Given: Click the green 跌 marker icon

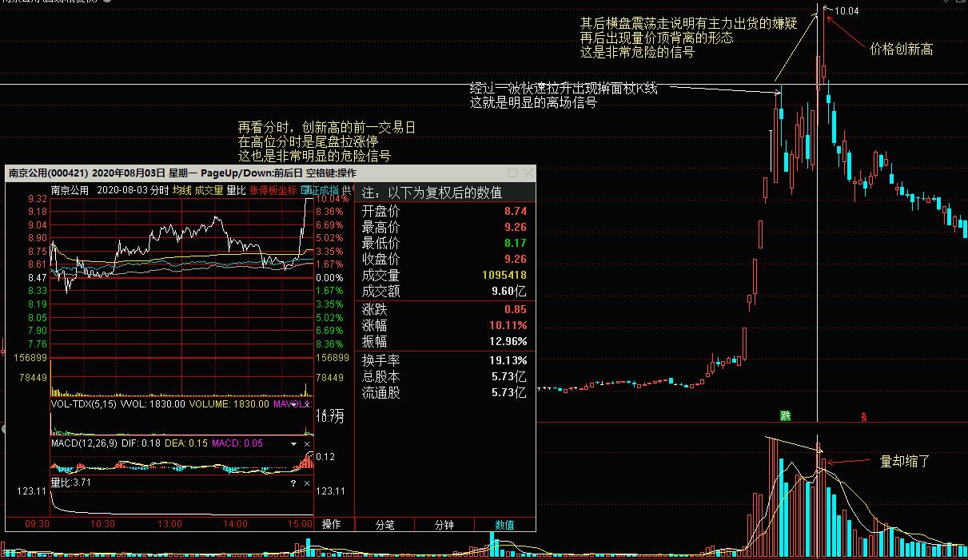Looking at the screenshot, I should coord(786,415).
